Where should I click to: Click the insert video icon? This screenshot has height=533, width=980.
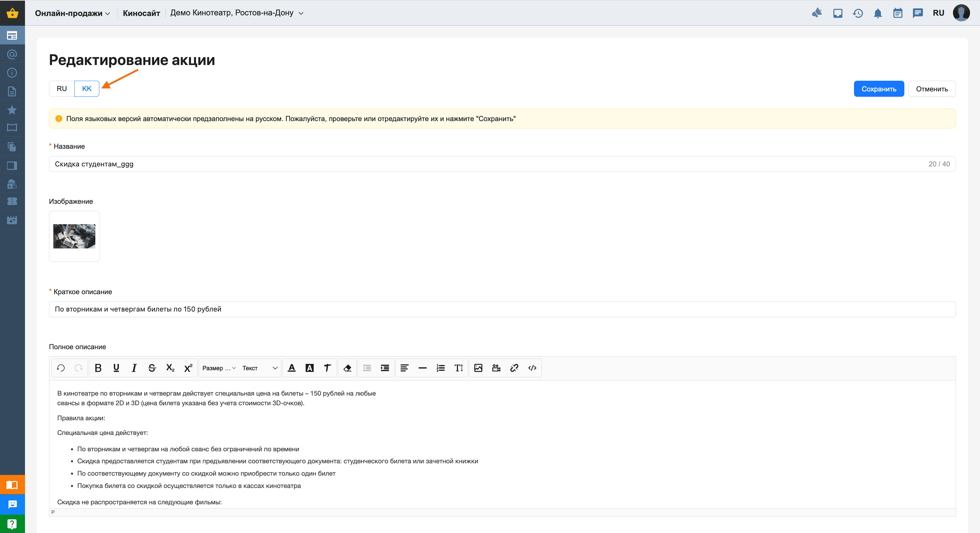click(496, 368)
